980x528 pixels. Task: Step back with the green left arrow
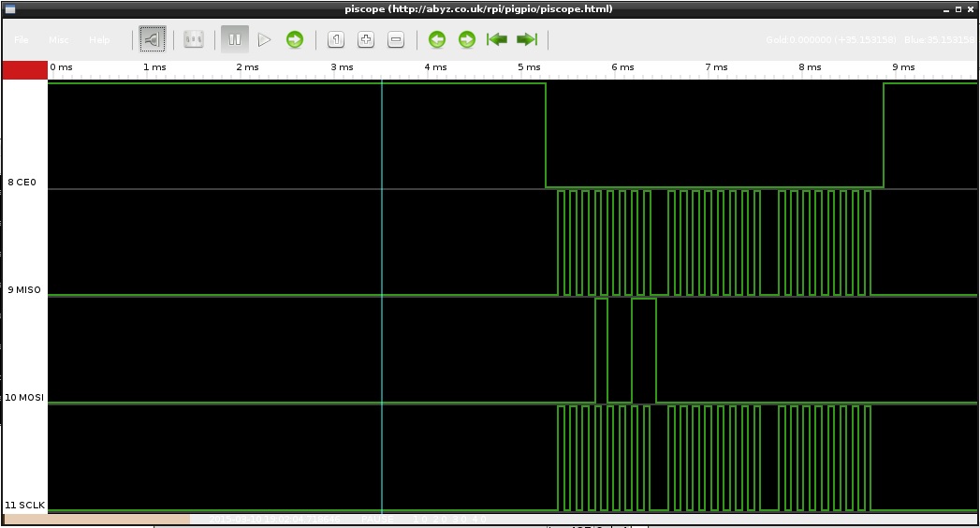(x=437, y=39)
